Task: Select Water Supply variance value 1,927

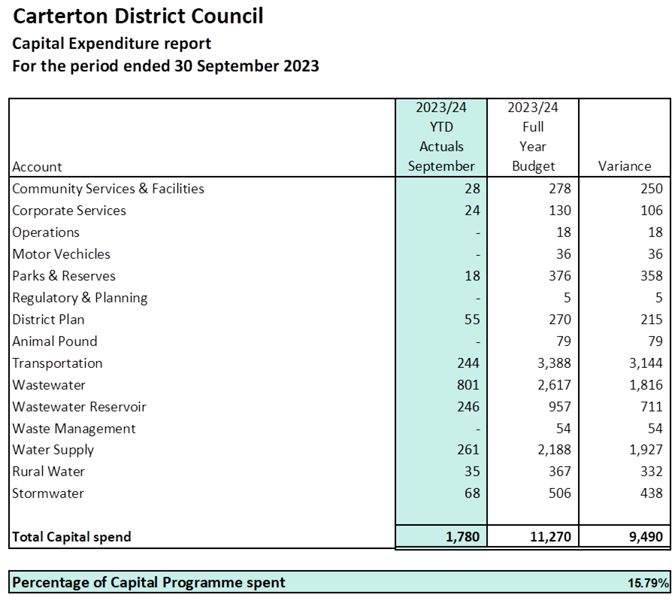Action: coord(645,450)
